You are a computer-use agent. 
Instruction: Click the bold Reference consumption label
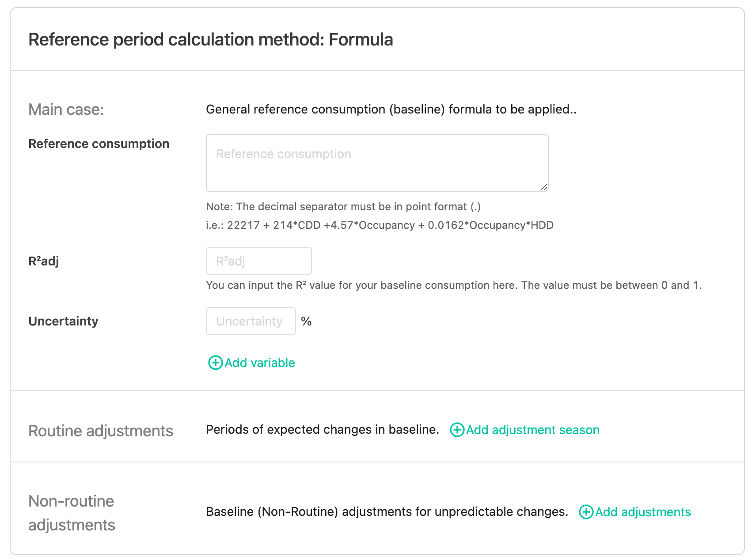(99, 144)
